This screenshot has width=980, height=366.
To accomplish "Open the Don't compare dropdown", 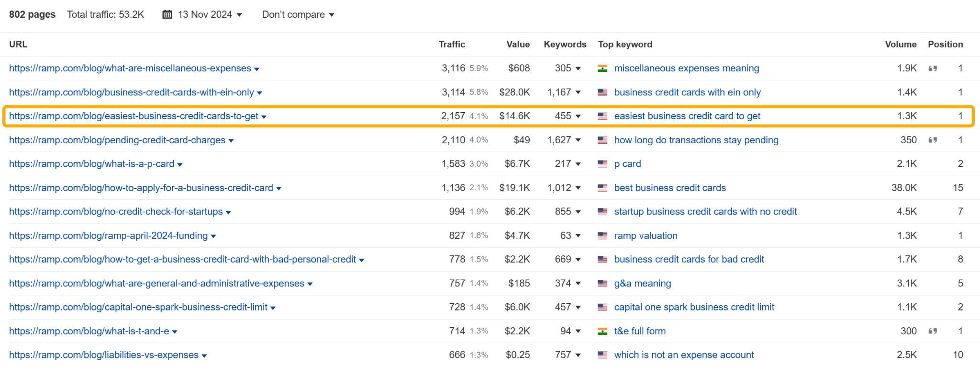I will point(298,14).
